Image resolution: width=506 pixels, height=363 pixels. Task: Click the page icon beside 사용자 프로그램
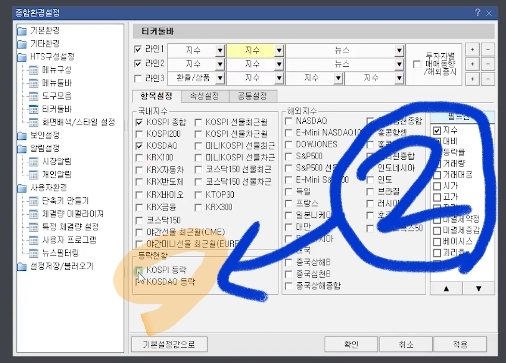(x=34, y=240)
